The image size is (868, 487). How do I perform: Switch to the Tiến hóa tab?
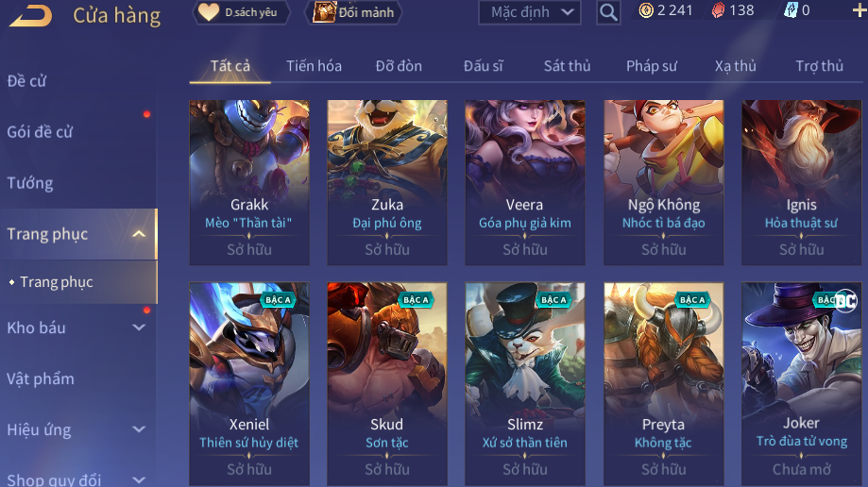tap(314, 66)
